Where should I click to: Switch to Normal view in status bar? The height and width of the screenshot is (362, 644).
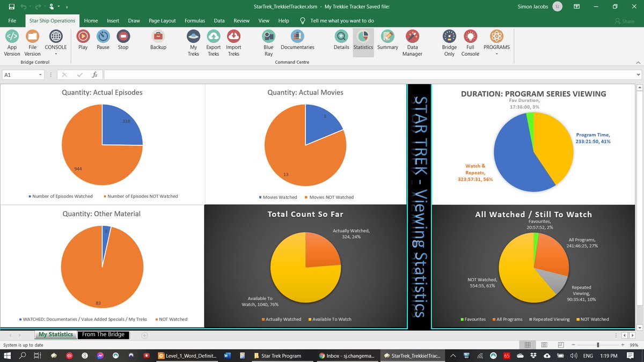(x=528, y=345)
